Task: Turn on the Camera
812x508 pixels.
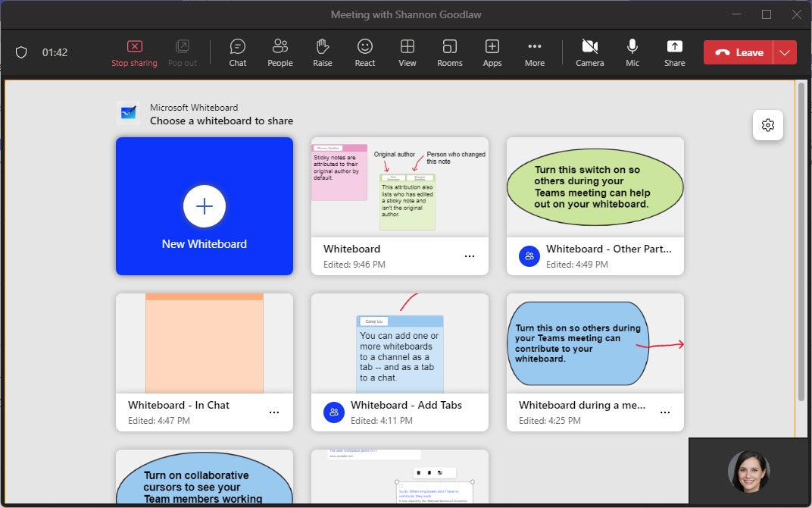Action: [x=590, y=53]
